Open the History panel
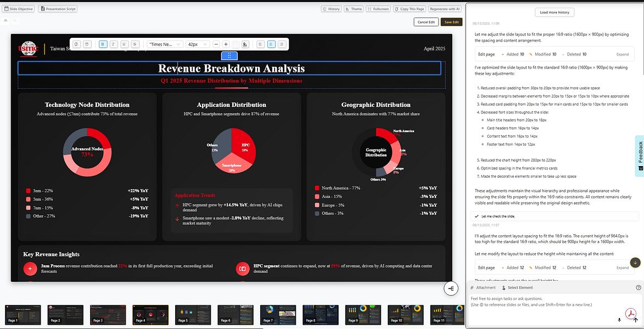Image resolution: width=644 pixels, height=329 pixels. (x=331, y=9)
